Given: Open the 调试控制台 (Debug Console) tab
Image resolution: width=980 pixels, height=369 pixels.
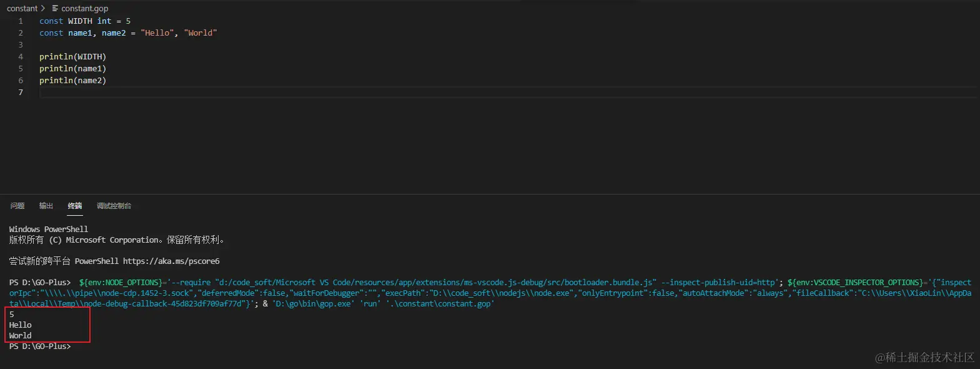Looking at the screenshot, I should [x=114, y=206].
